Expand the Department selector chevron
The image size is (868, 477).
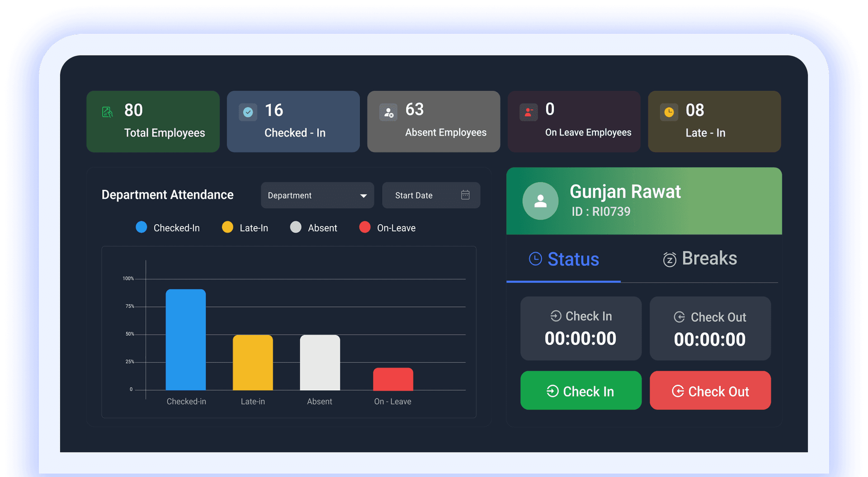coord(364,195)
